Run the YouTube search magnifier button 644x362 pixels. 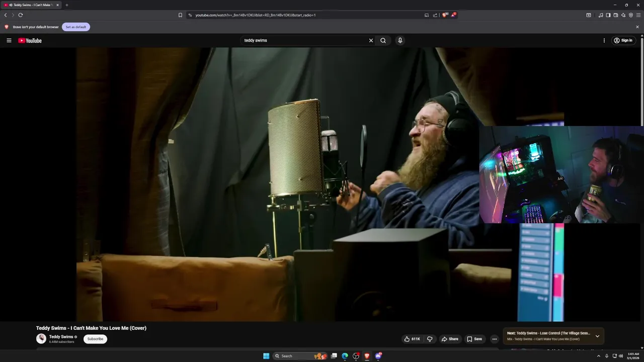[383, 40]
